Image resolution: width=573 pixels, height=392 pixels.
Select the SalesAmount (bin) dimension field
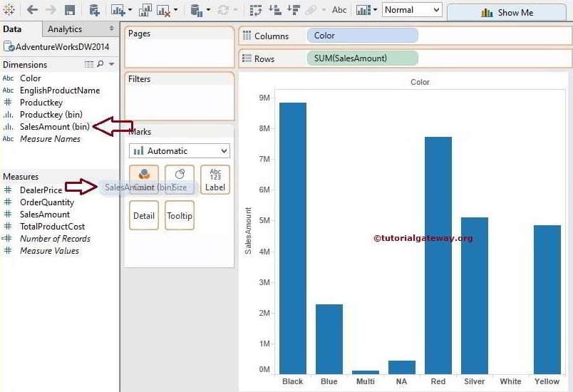pyautogui.click(x=55, y=127)
